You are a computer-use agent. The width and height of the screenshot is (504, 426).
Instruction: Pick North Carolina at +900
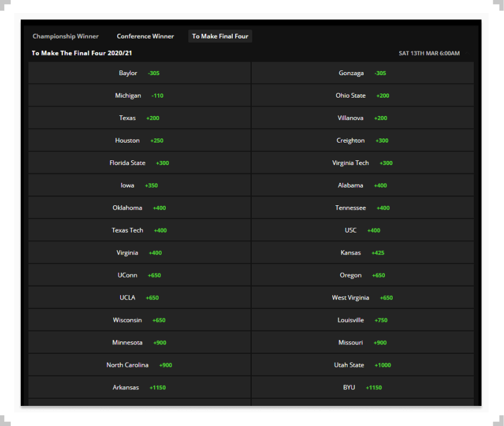point(139,365)
